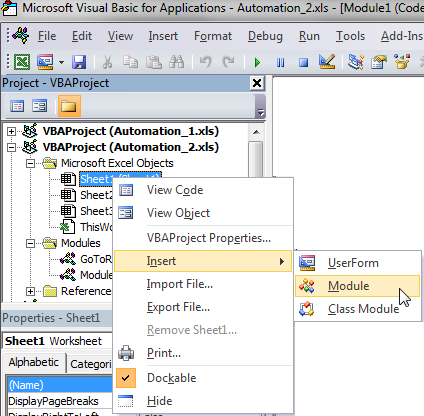Select the DisplayPageBreaks property row
The image size is (424, 416).
60,401
